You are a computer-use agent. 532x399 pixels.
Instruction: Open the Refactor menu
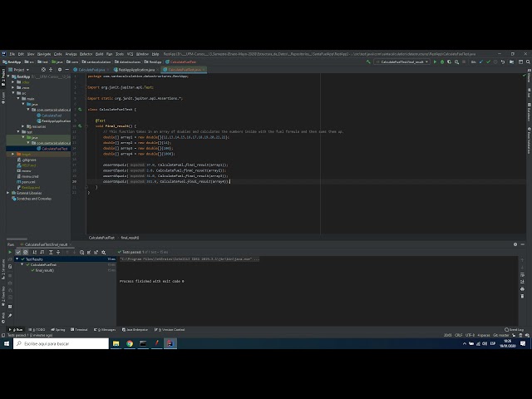click(86, 54)
